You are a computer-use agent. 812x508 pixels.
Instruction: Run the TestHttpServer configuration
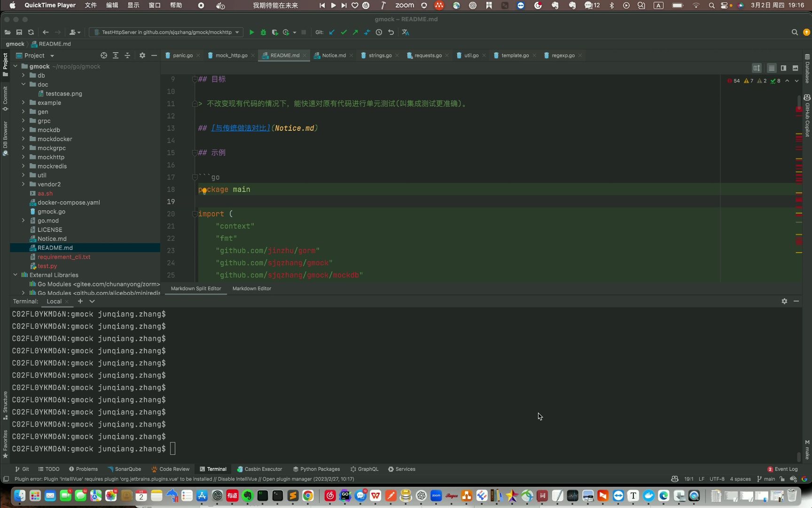[251, 32]
